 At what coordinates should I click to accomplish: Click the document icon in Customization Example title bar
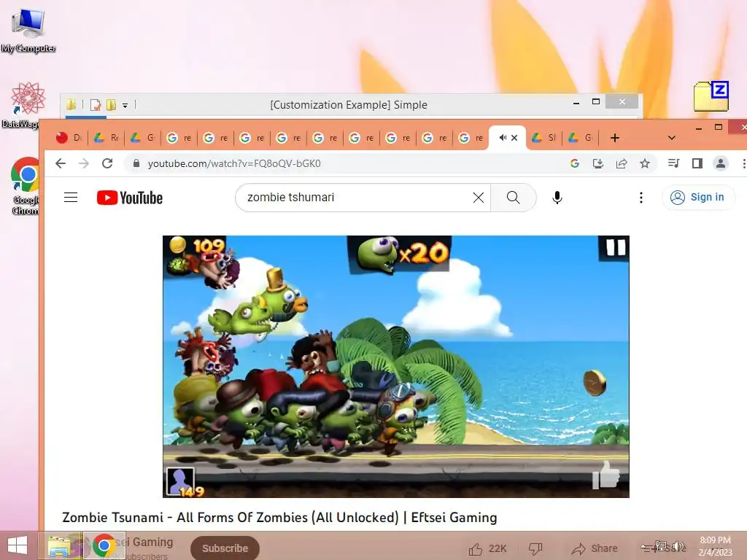tap(96, 105)
